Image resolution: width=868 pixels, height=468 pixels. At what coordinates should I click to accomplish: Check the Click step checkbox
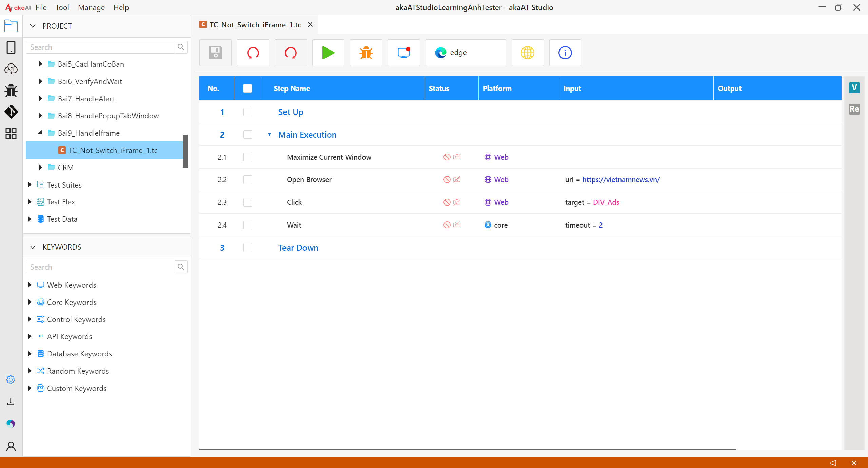[248, 202]
